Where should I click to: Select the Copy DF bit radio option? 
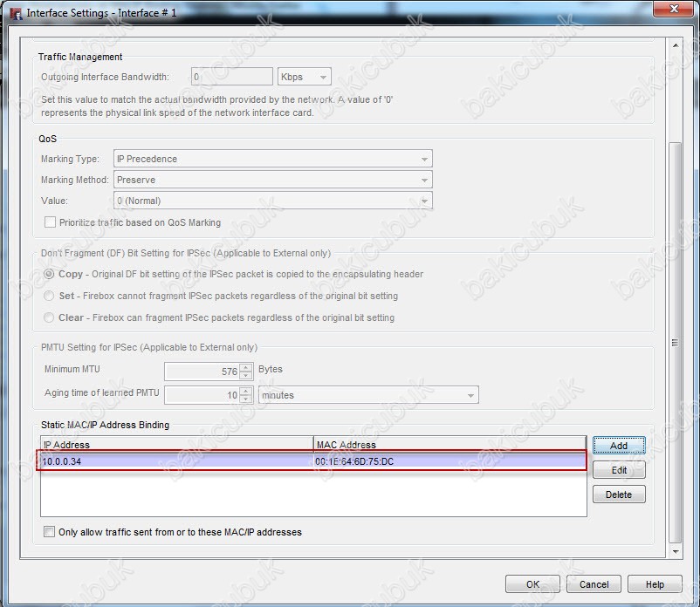50,274
